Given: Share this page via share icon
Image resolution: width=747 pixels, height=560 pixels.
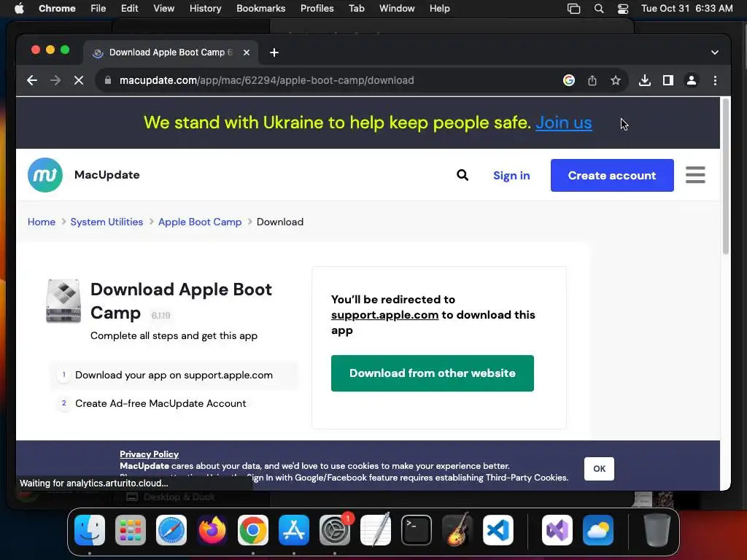Looking at the screenshot, I should point(592,80).
